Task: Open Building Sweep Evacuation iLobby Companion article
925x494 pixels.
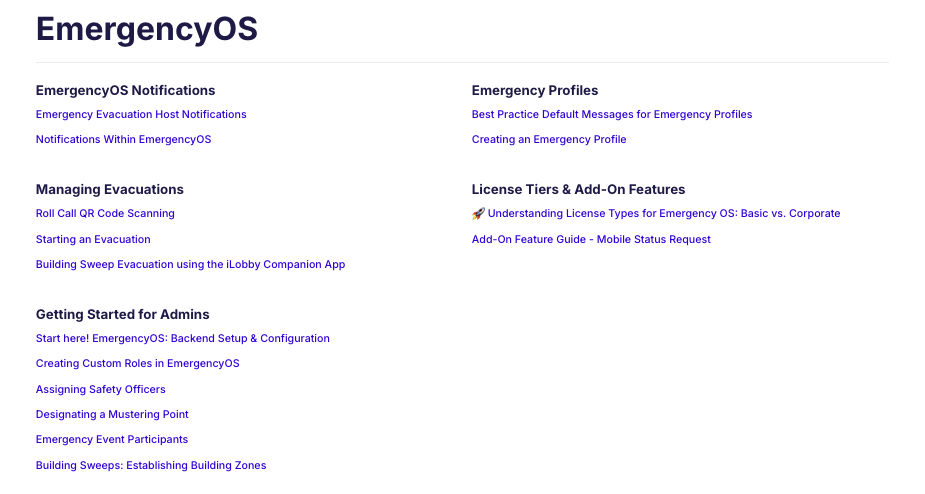Action: pos(191,264)
